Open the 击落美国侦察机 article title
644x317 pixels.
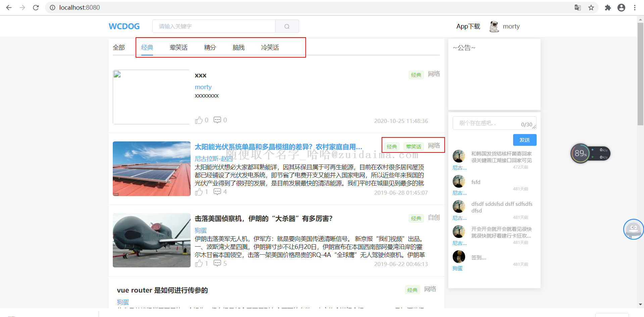click(x=263, y=218)
